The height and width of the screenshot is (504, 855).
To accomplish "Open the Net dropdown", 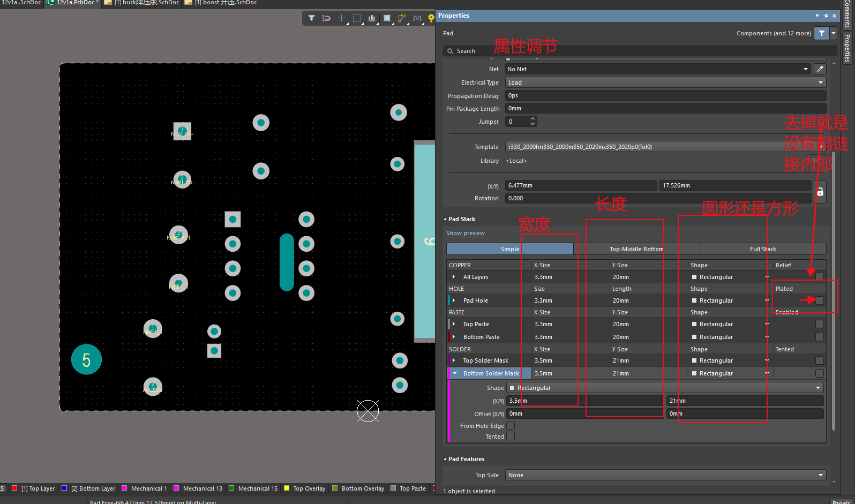I will 806,69.
